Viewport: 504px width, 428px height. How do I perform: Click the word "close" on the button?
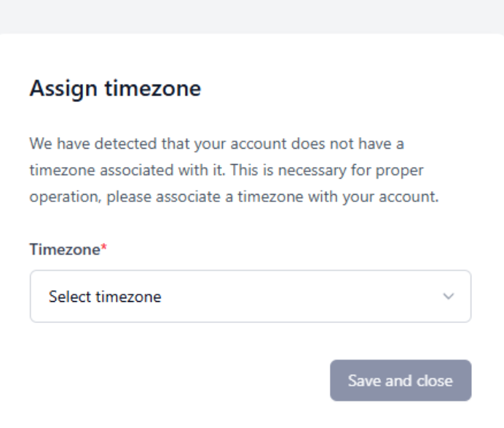tap(434, 381)
